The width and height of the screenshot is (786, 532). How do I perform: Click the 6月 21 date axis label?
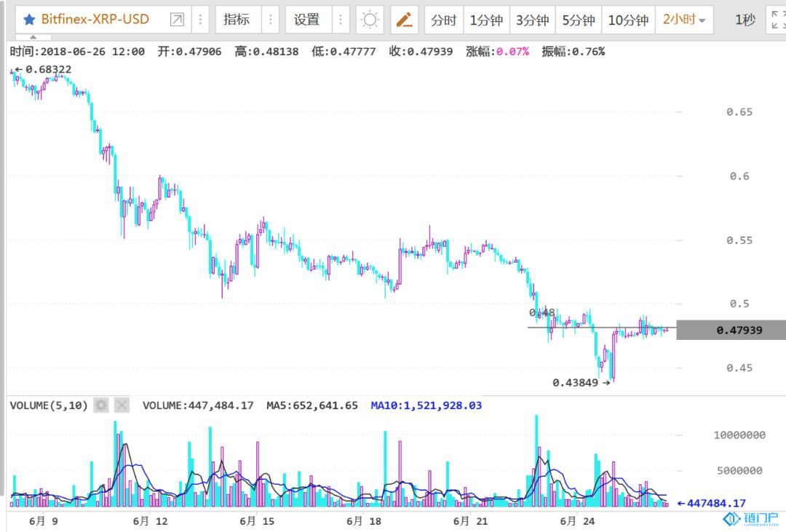tap(471, 521)
